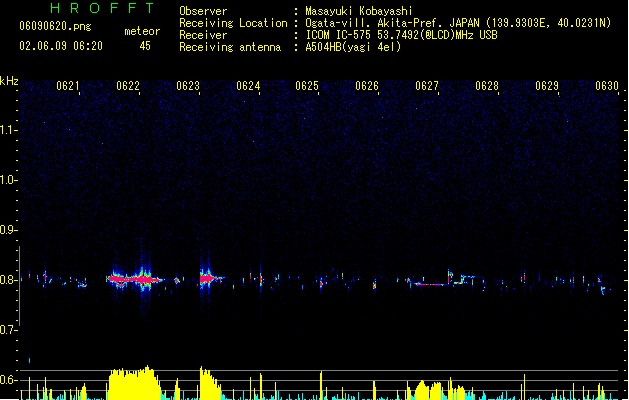Click the meteor label
Viewport: 629px width, 400px height.
pos(142,31)
